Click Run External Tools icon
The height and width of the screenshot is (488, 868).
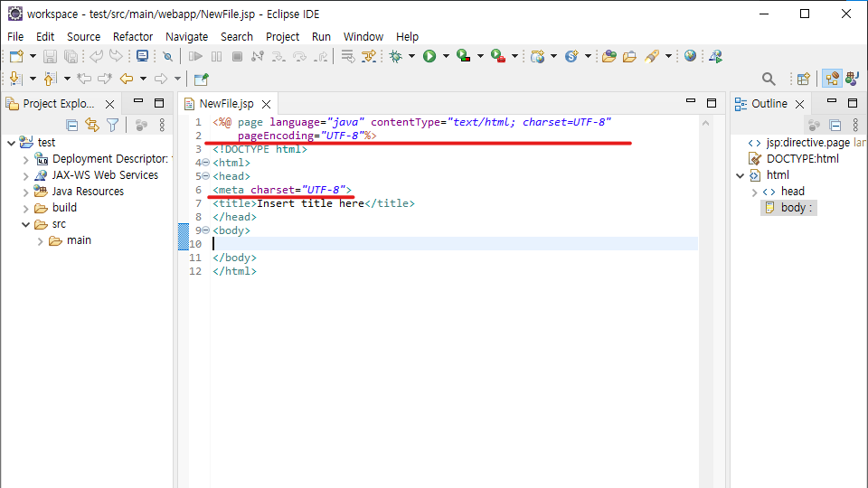click(x=497, y=56)
